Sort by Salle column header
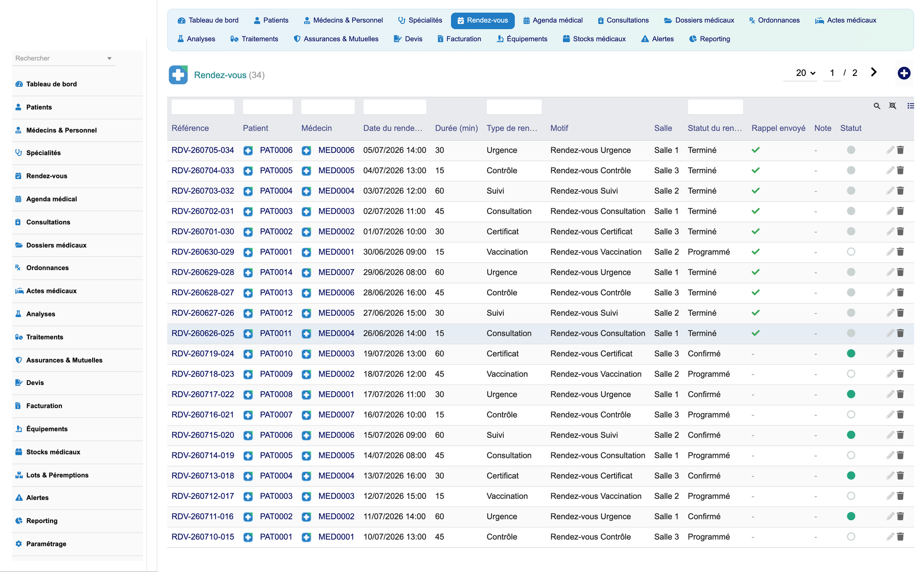Image resolution: width=924 pixels, height=572 pixels. (663, 128)
